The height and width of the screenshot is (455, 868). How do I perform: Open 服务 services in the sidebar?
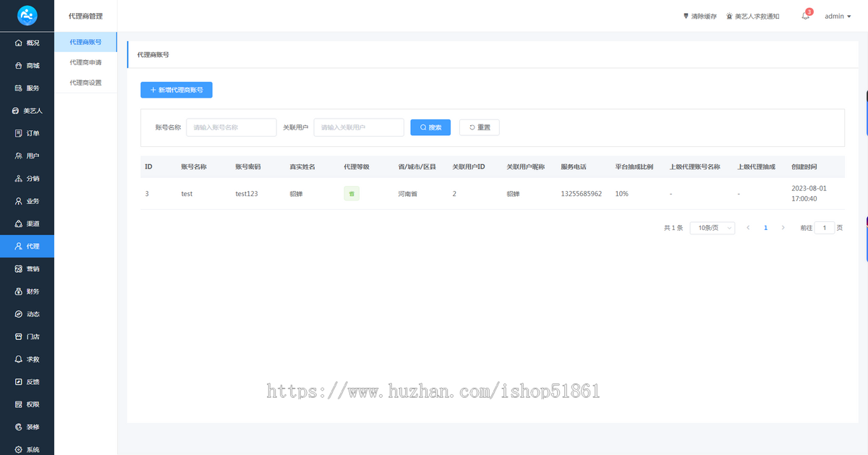[x=27, y=88]
